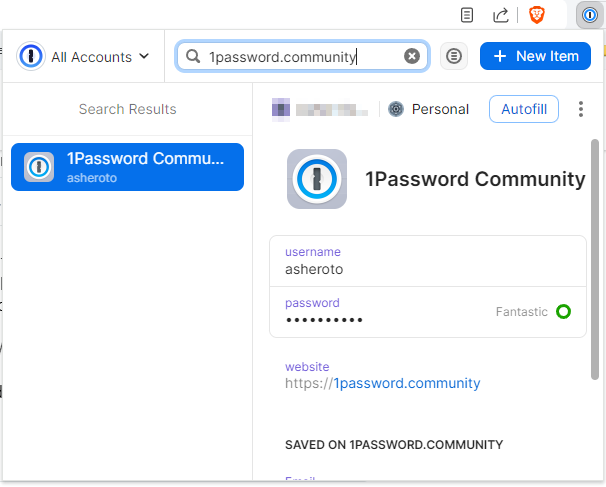Viewport: 606px width, 487px height.
Task: Click the green Fantastic password strength indicator
Action: tap(563, 312)
